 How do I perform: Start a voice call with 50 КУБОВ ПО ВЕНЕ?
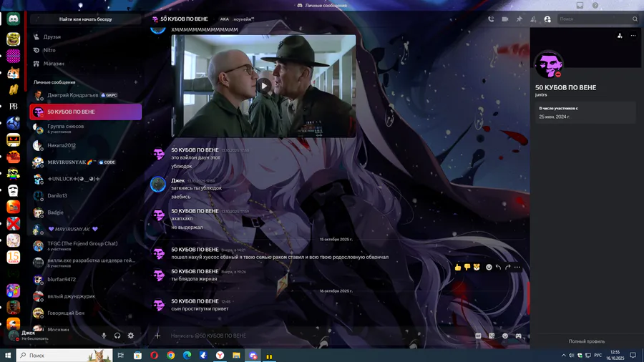click(x=491, y=19)
